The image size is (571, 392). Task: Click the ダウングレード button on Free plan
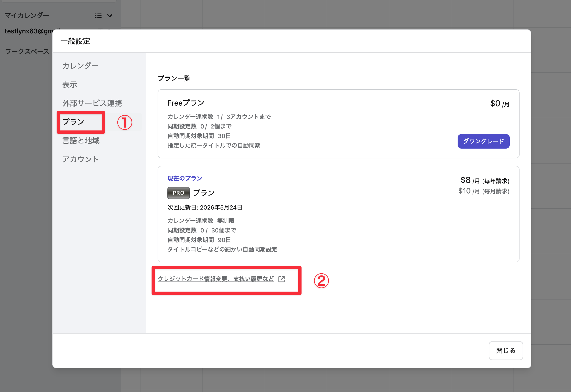(483, 141)
